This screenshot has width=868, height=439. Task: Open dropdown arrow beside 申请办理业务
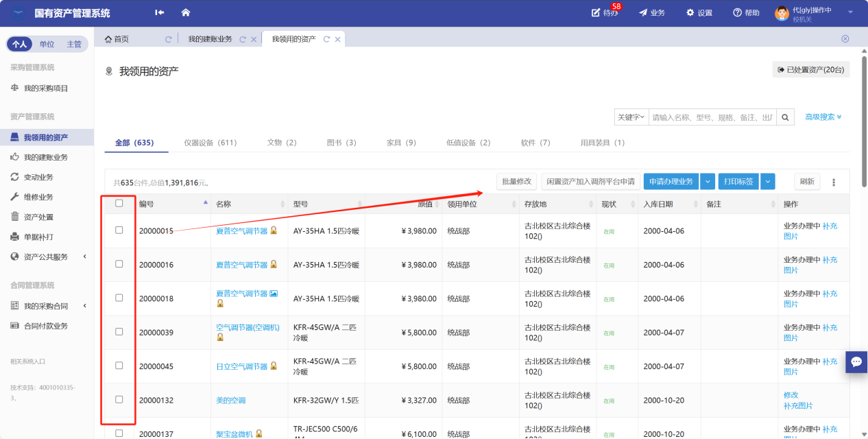pos(708,182)
